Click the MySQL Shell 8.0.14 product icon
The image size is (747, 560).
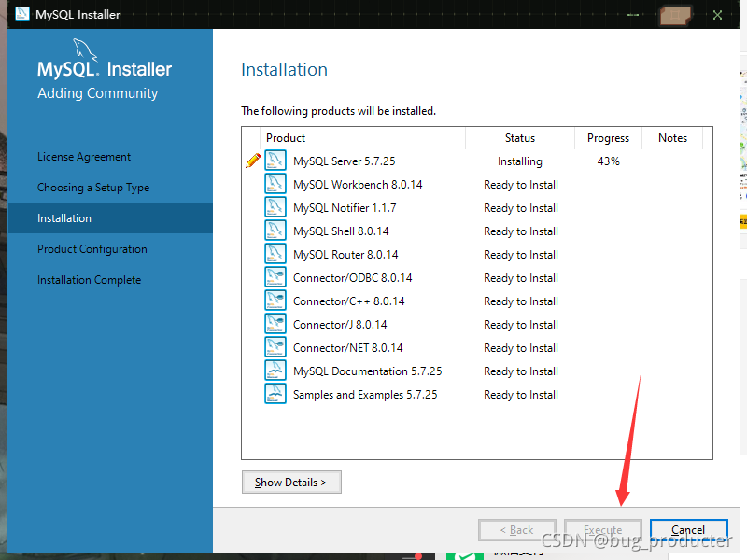tap(275, 230)
